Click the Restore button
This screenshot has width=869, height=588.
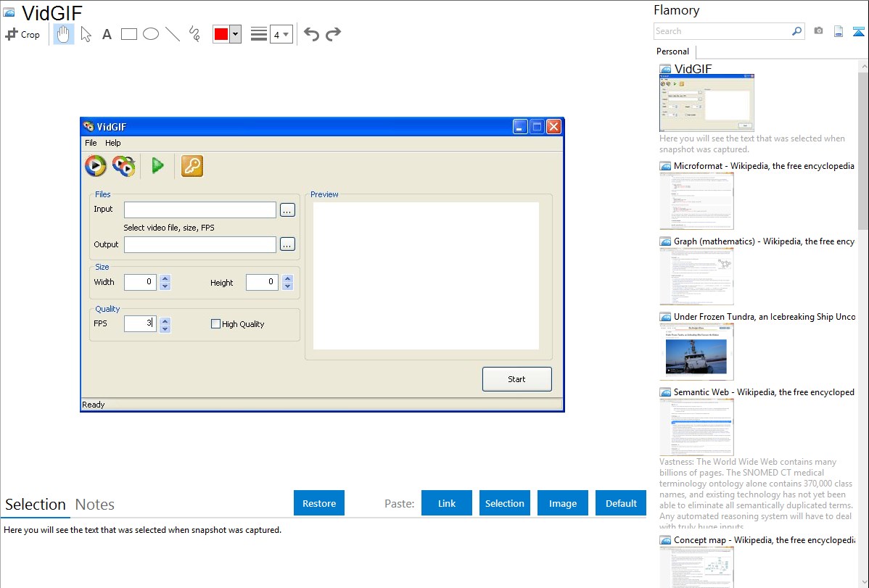319,503
